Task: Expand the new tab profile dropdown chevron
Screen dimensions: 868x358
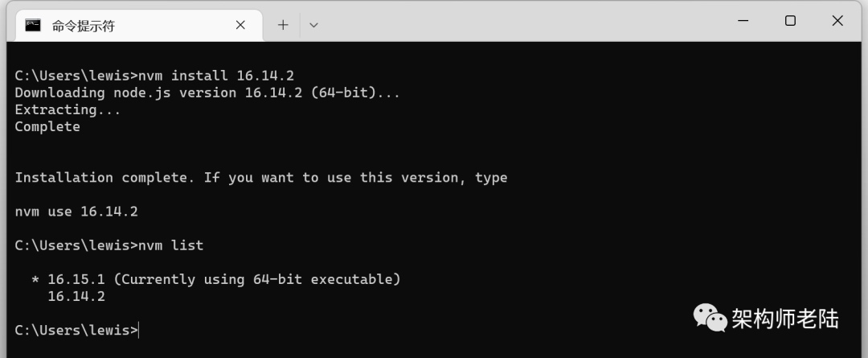Action: (313, 25)
